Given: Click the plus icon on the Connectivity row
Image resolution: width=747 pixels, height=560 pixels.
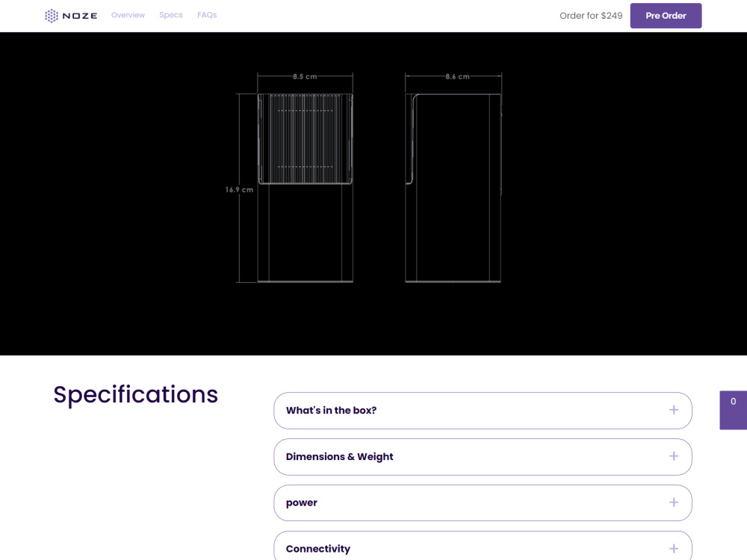Looking at the screenshot, I should pos(674,549).
